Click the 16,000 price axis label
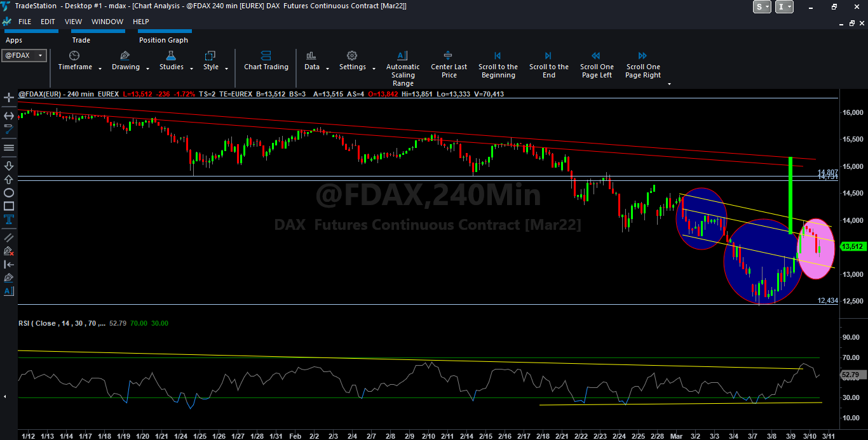The height and width of the screenshot is (440, 868). point(852,112)
